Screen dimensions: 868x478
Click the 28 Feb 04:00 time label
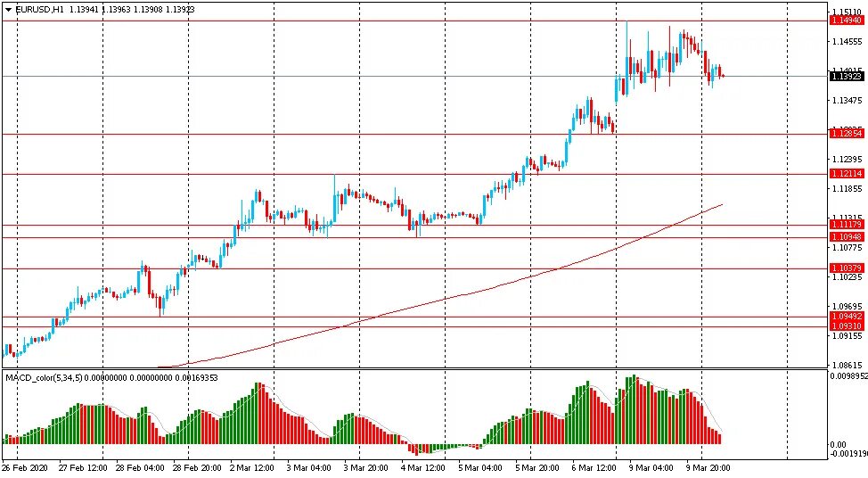pyautogui.click(x=140, y=468)
